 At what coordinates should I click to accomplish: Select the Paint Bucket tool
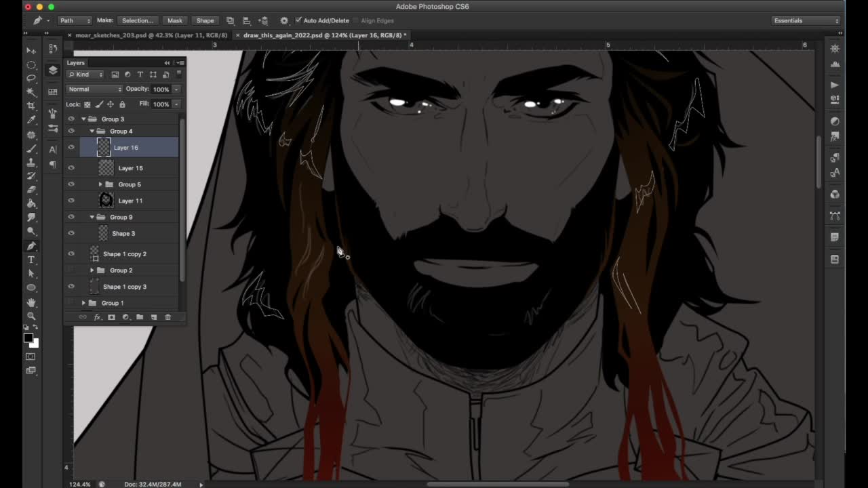tap(31, 203)
